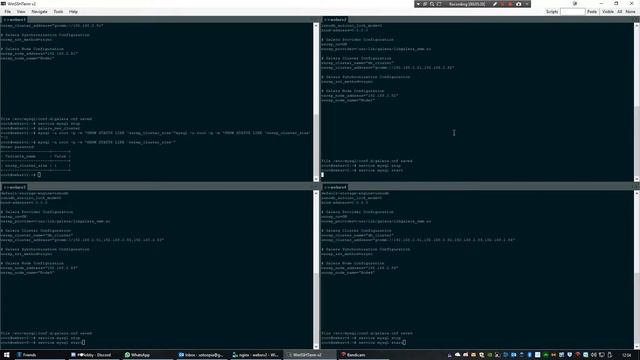Image resolution: width=640 pixels, height=360 pixels.
Task: Open the Bandicam recording bar dropdown arrow
Action: pos(418,4)
